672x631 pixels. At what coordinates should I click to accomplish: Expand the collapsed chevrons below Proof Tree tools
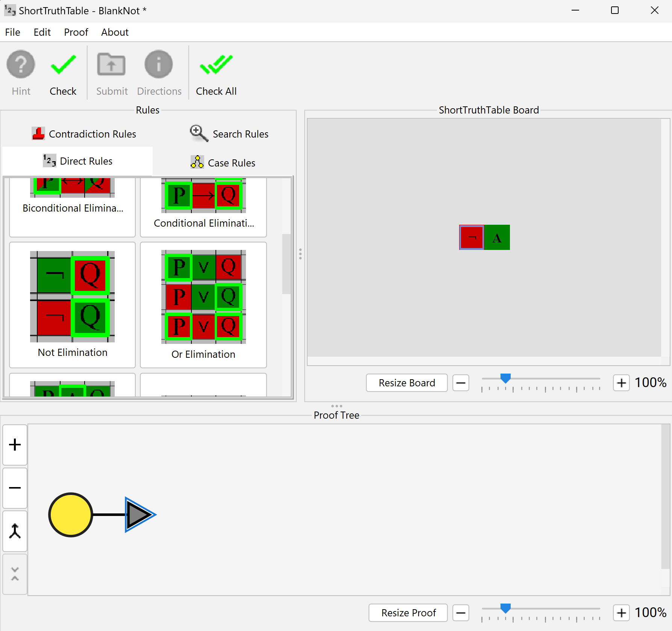click(15, 574)
